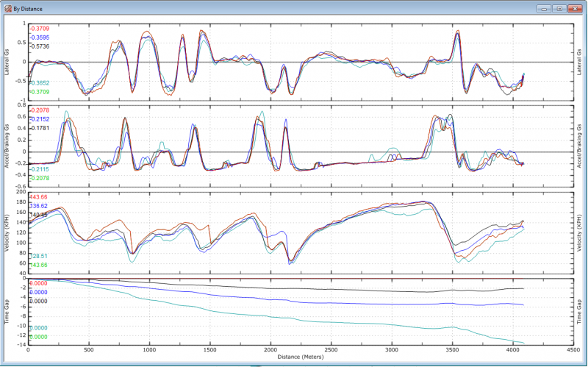Click the 180 velocity axis tick
This screenshot has width=588, height=367.
tap(22, 203)
